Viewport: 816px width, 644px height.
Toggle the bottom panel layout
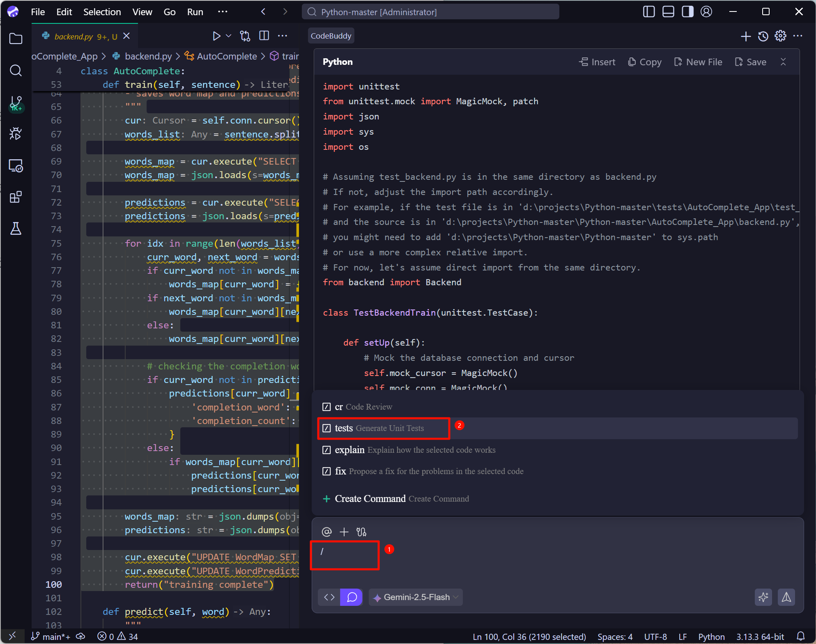click(x=668, y=11)
